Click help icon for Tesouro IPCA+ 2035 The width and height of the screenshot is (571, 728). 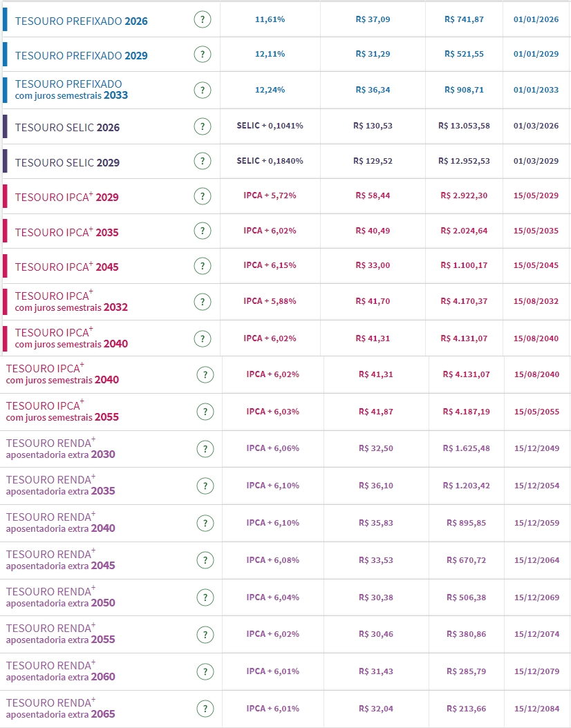[202, 231]
